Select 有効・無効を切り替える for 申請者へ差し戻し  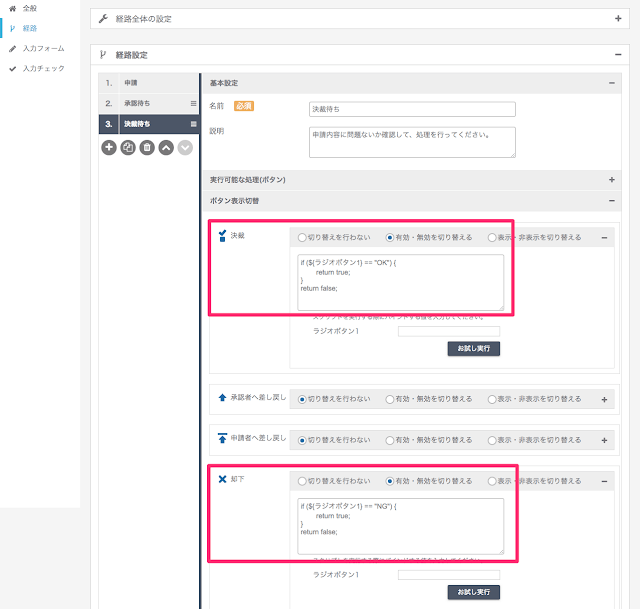tap(390, 440)
